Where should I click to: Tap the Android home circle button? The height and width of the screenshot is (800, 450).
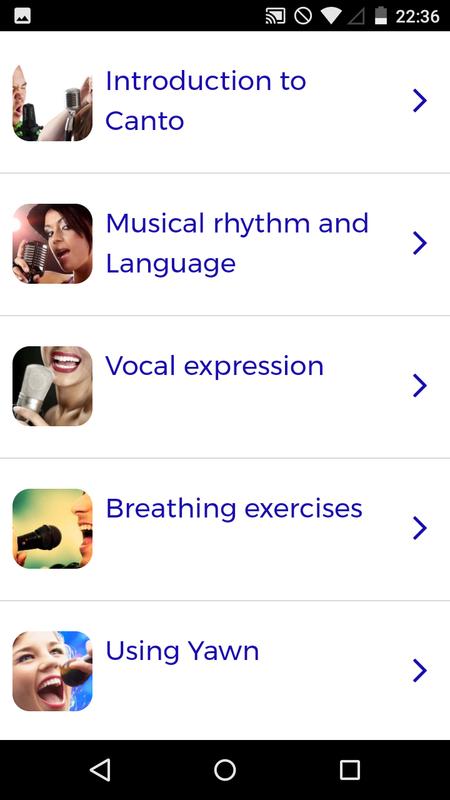[x=225, y=769]
